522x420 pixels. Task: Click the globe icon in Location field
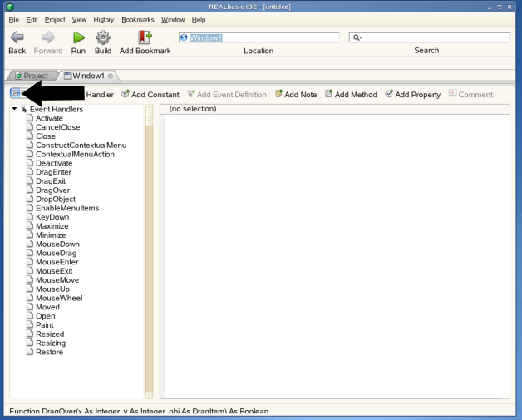click(x=184, y=37)
